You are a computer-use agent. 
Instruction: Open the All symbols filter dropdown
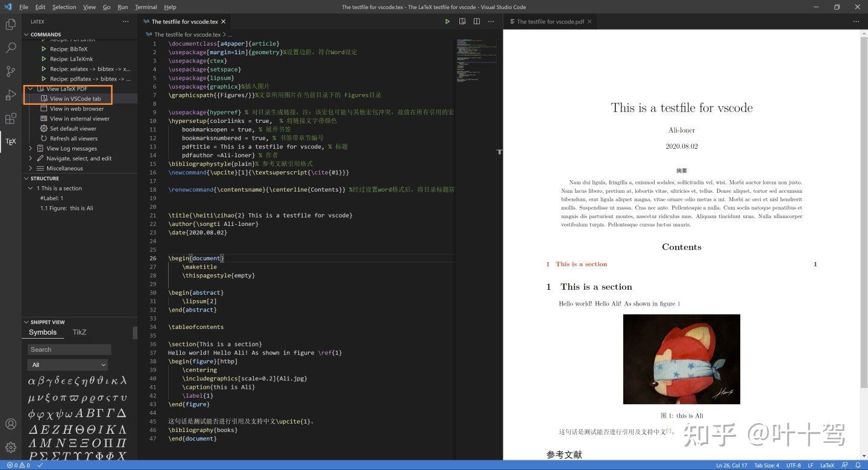click(x=68, y=365)
